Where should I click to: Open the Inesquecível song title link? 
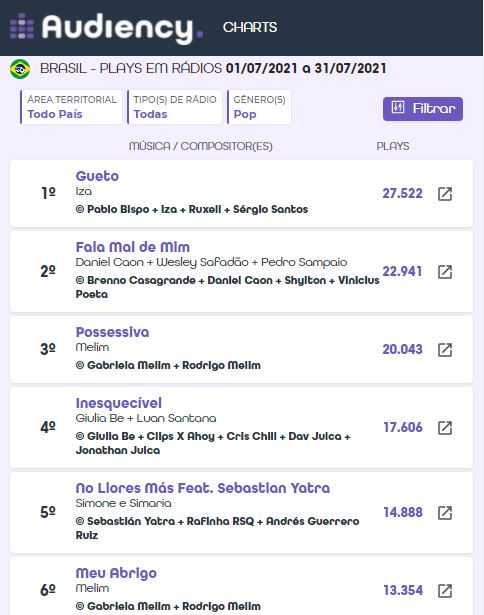pos(118,403)
